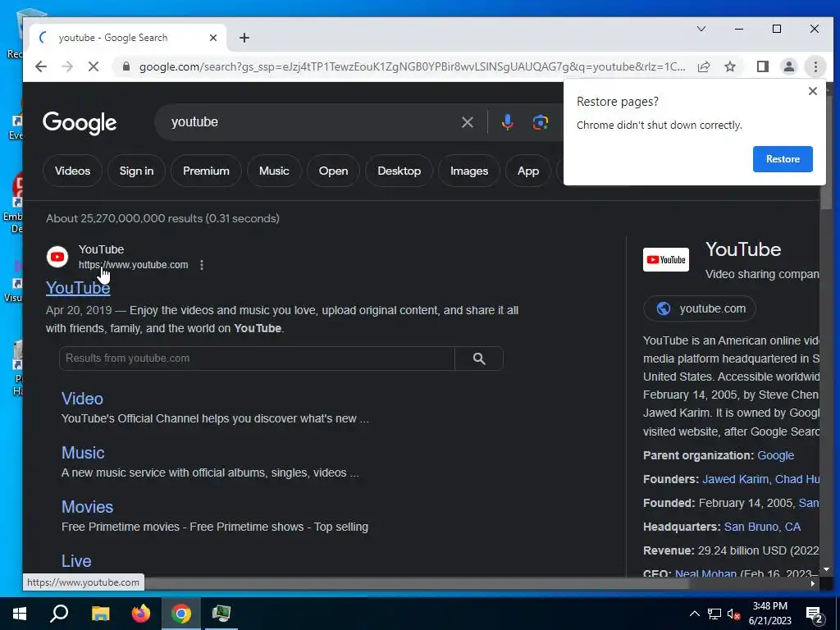Viewport: 840px width, 630px height.
Task: Click the scroll down arrow
Action: click(x=826, y=569)
